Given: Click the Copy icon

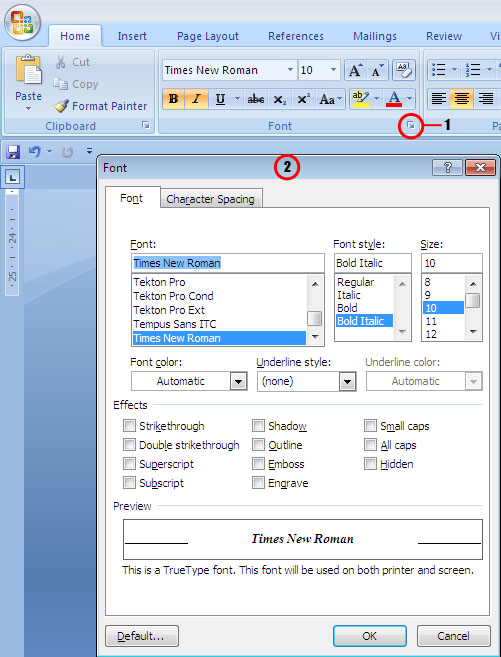Looking at the screenshot, I should 60,84.
